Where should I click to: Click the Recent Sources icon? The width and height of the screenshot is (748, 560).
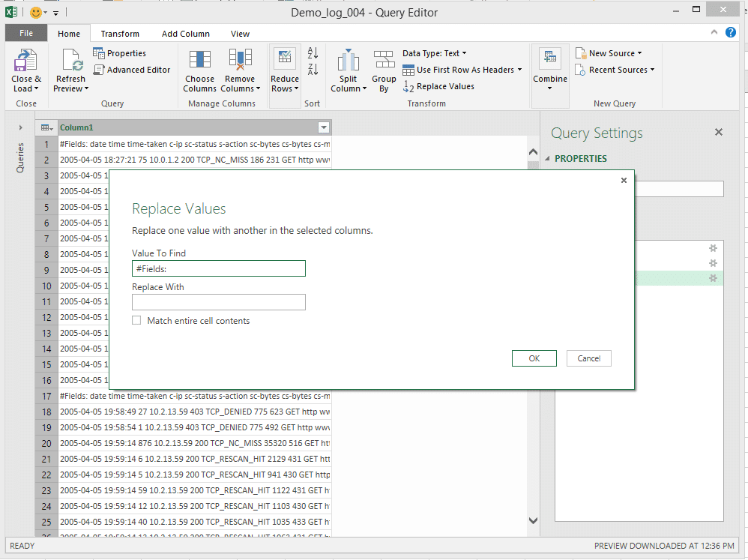pos(580,70)
